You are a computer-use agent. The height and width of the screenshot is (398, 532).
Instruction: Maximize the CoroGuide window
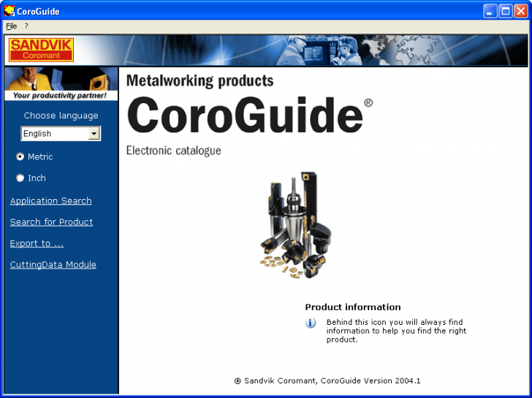click(505, 11)
